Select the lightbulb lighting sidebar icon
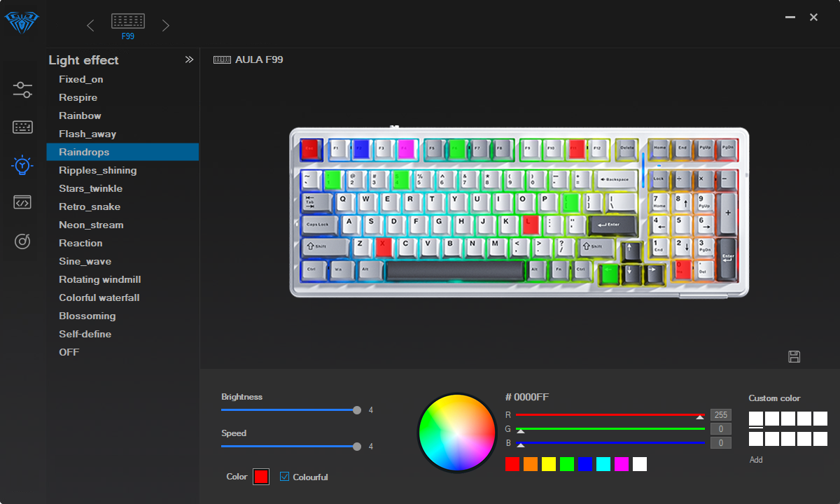Image resolution: width=840 pixels, height=504 pixels. [x=22, y=165]
